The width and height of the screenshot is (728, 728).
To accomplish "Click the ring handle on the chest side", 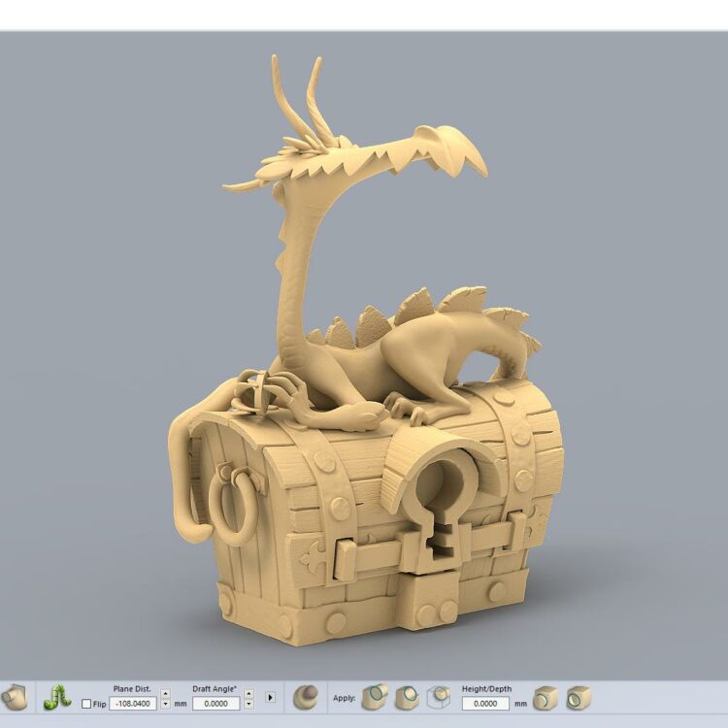I will point(234,503).
